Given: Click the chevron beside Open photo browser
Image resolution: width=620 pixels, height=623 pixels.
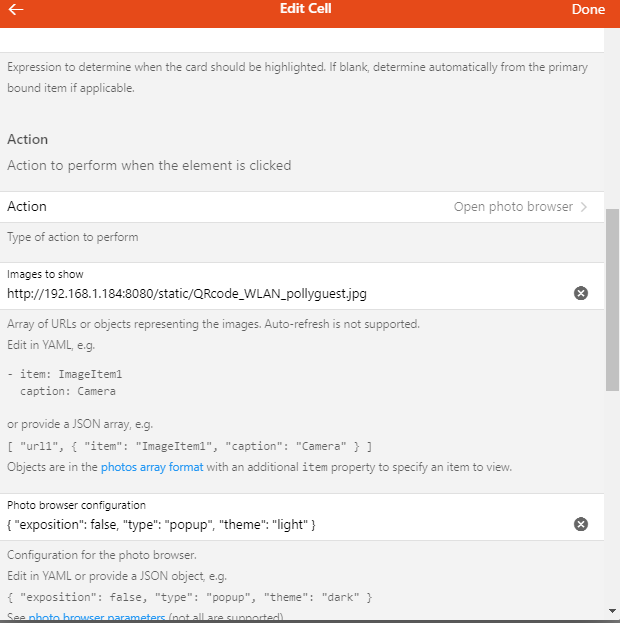Looking at the screenshot, I should point(584,207).
